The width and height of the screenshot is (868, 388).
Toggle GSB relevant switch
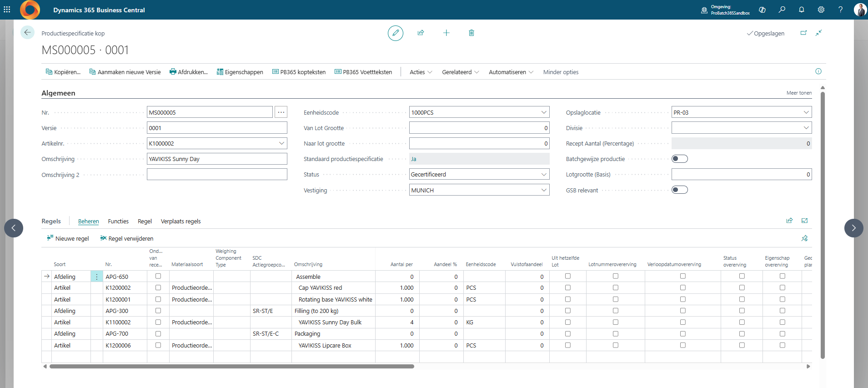point(680,190)
